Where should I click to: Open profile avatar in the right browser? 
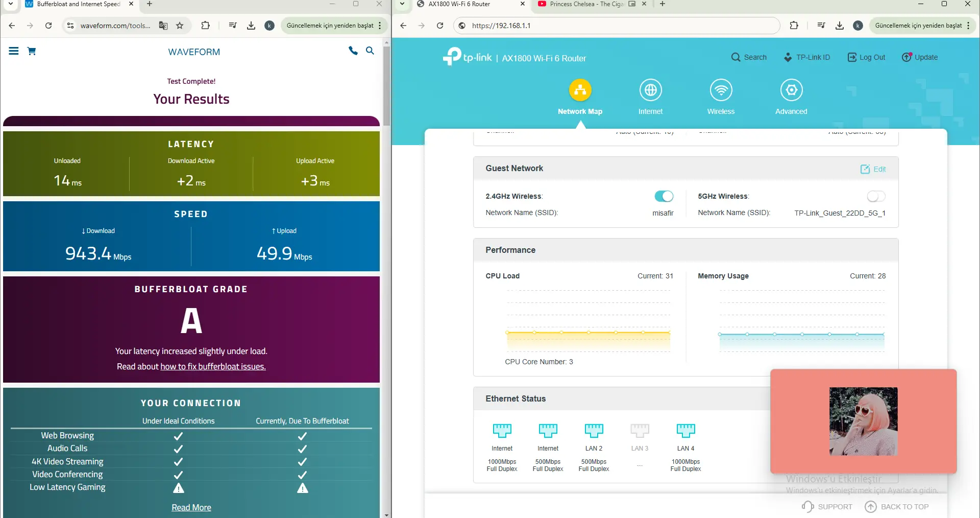(858, 26)
